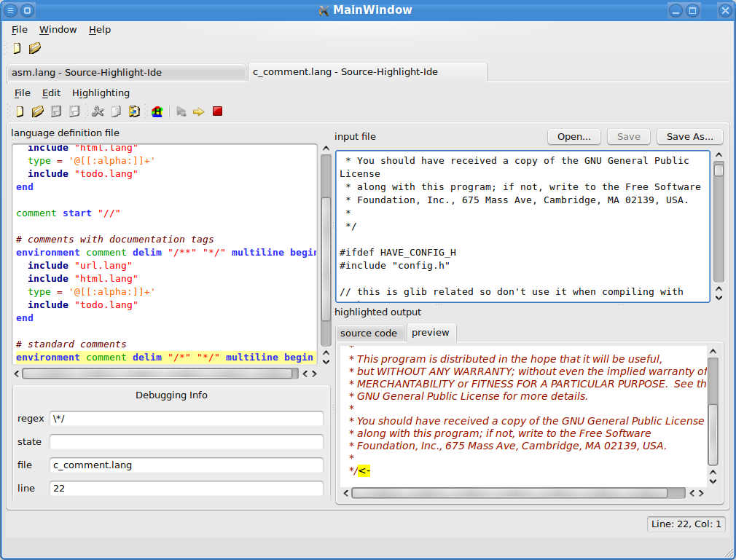Click the Cut icon in the toolbar
Viewport: 736px width, 560px height.
[x=98, y=111]
